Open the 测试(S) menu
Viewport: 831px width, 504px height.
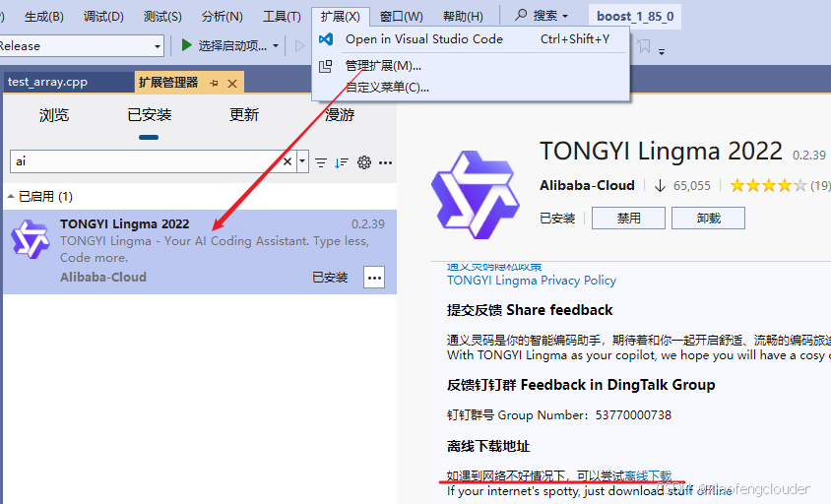point(162,17)
